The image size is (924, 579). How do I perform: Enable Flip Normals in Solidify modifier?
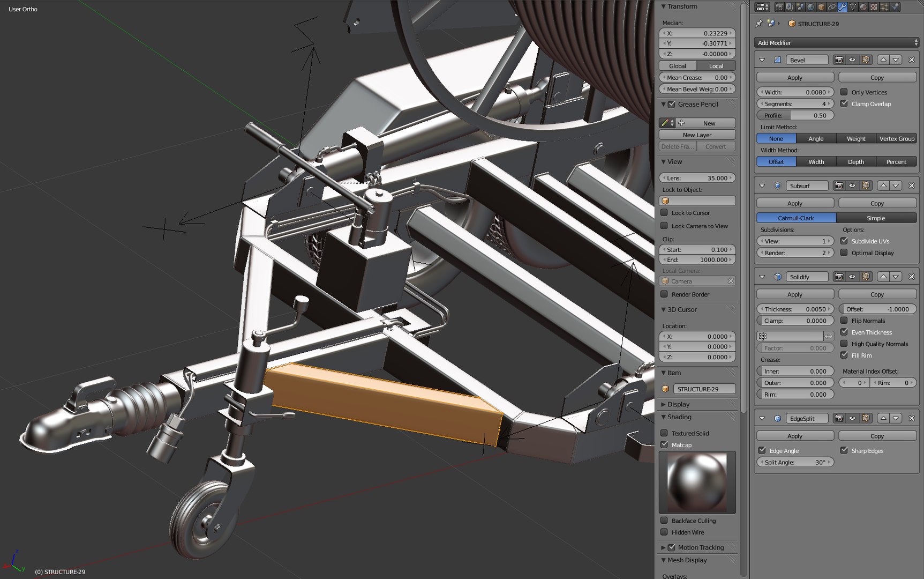pos(844,321)
